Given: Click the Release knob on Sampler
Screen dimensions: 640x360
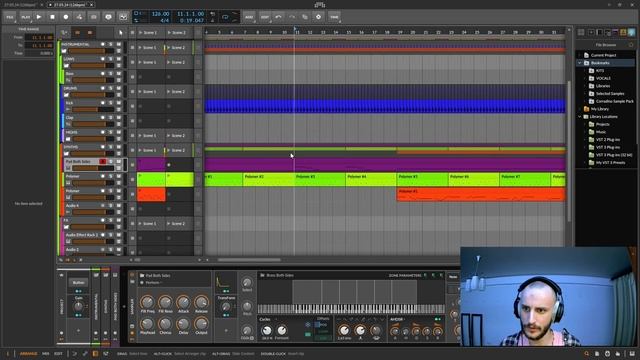Looking at the screenshot, I should click(201, 302).
